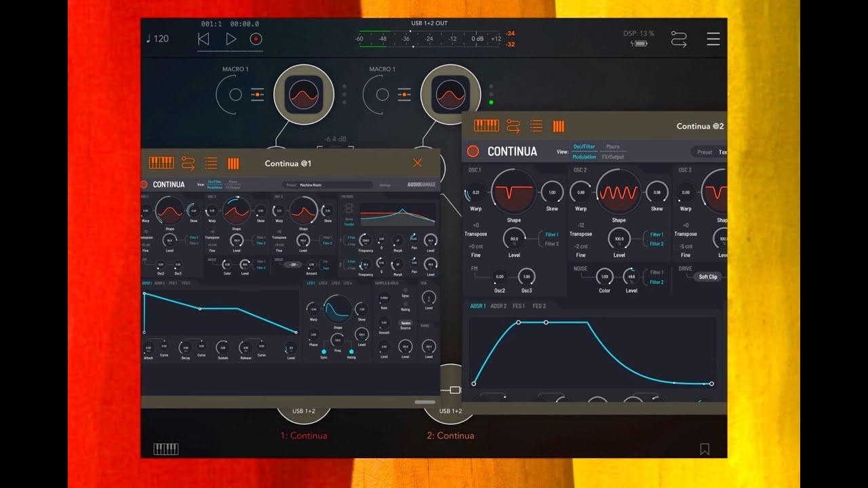
Task: Show the on-screen keyboard at bottom left
Action: click(x=166, y=449)
